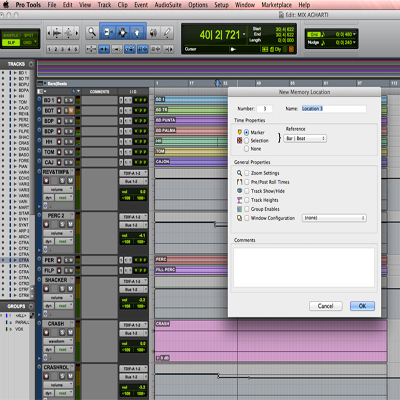Image resolution: width=400 pixels, height=400 pixels.
Task: Record-enable the HH track
Action: click(59, 142)
